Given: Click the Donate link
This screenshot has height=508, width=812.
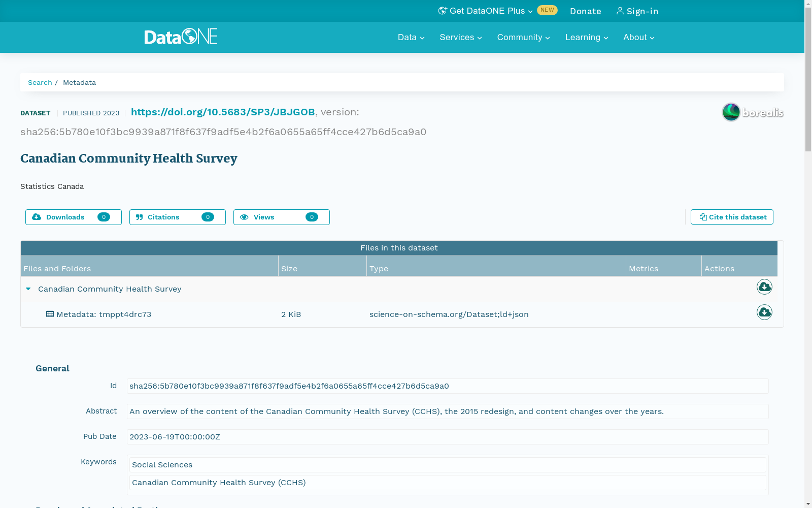Looking at the screenshot, I should click(x=585, y=11).
